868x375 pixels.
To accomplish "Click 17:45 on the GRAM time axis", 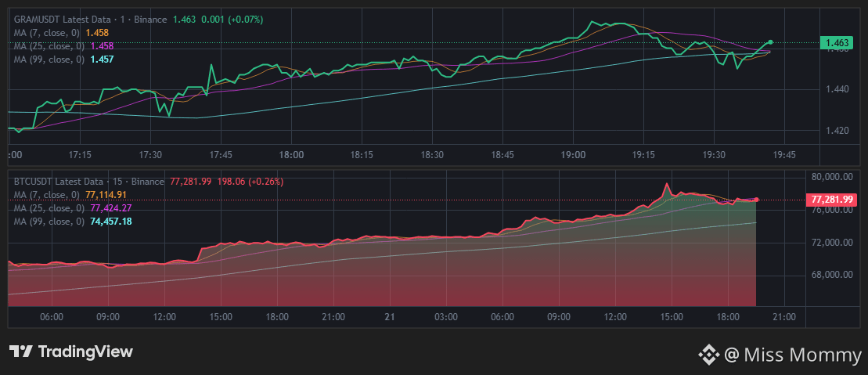I will 221,155.
